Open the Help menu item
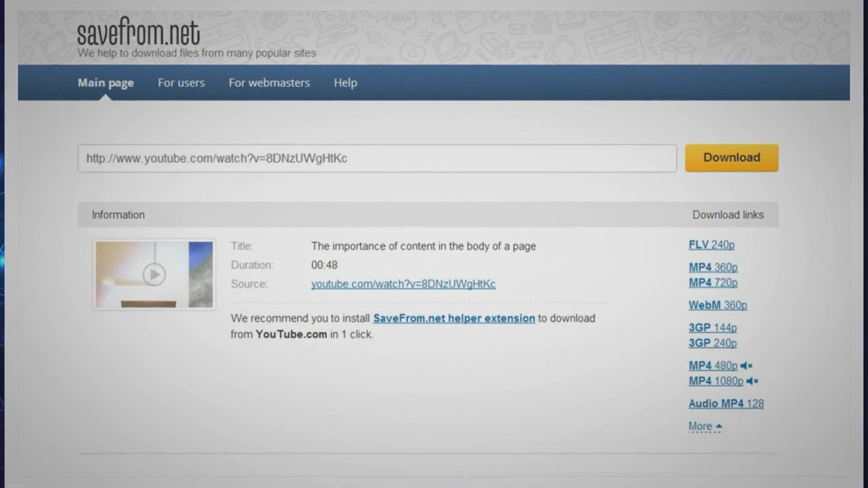Screen dimensions: 868x488 [345, 83]
